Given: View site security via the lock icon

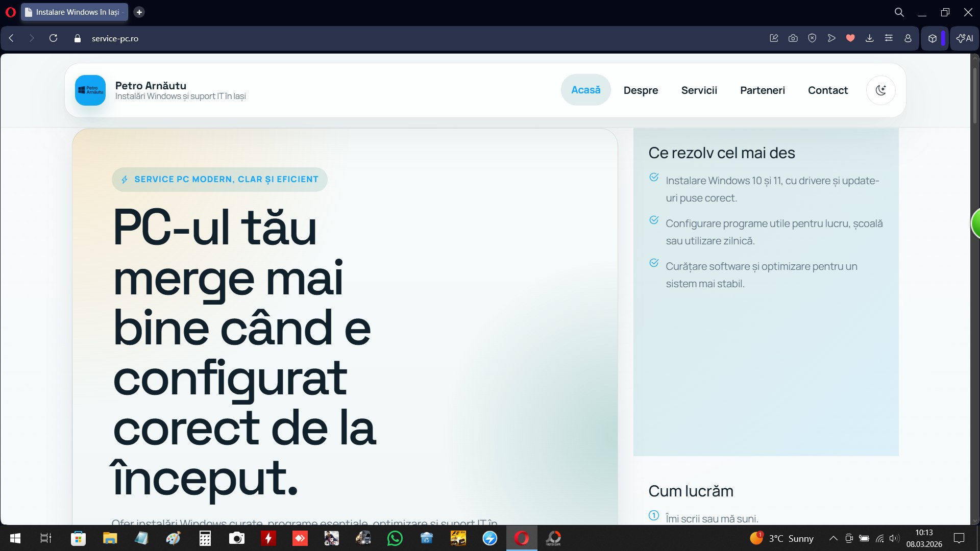Looking at the screenshot, I should 77,38.
